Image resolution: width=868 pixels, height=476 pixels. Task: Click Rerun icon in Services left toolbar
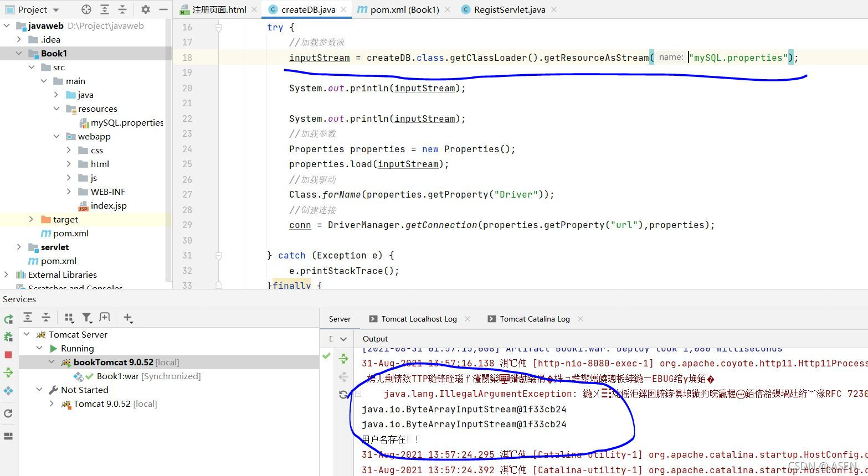tap(8, 319)
